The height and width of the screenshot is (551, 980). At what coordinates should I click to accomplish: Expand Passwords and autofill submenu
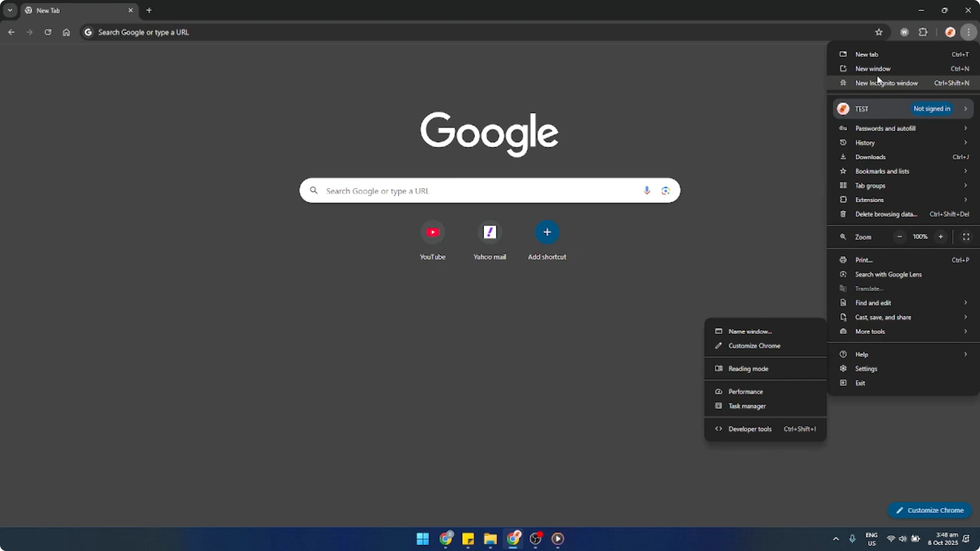pyautogui.click(x=903, y=128)
